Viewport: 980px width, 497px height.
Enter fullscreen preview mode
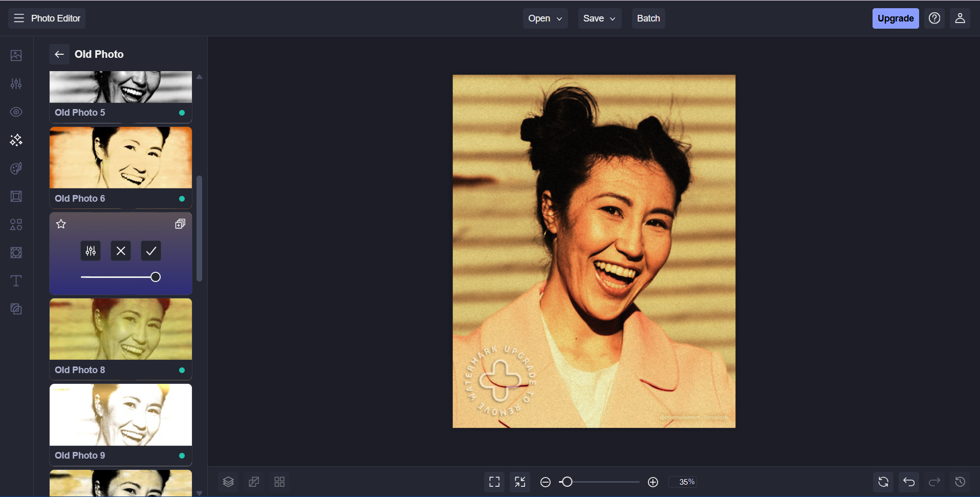tap(494, 482)
